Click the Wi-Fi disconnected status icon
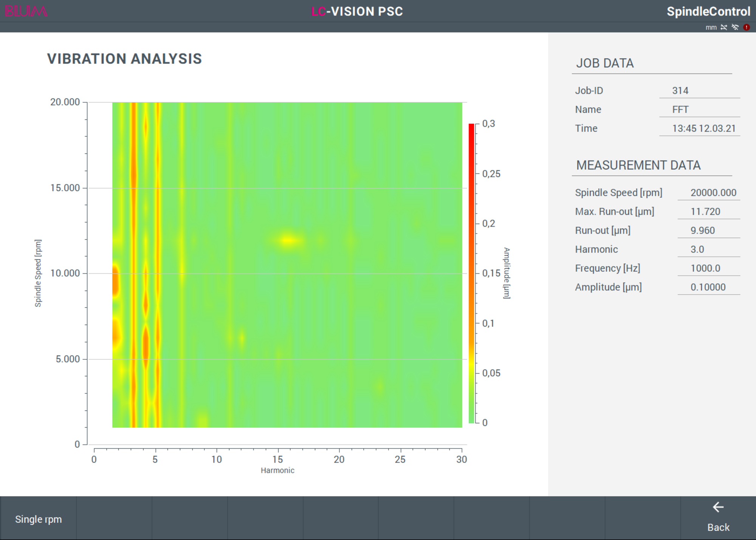756x540 pixels. tap(735, 27)
